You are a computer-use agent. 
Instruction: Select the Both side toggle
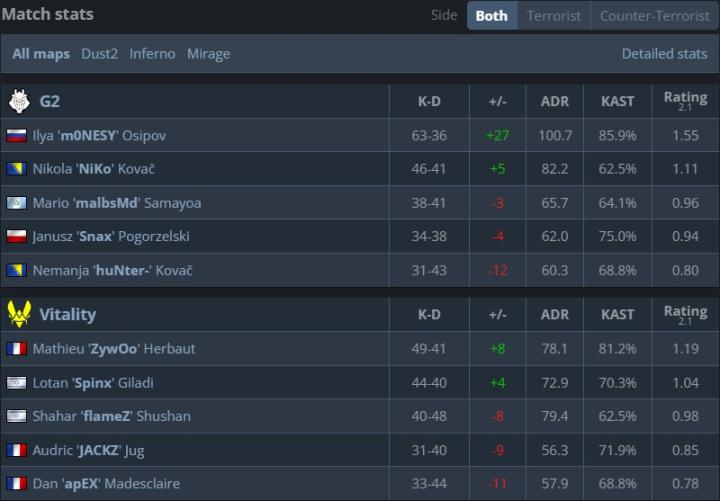pyautogui.click(x=491, y=16)
